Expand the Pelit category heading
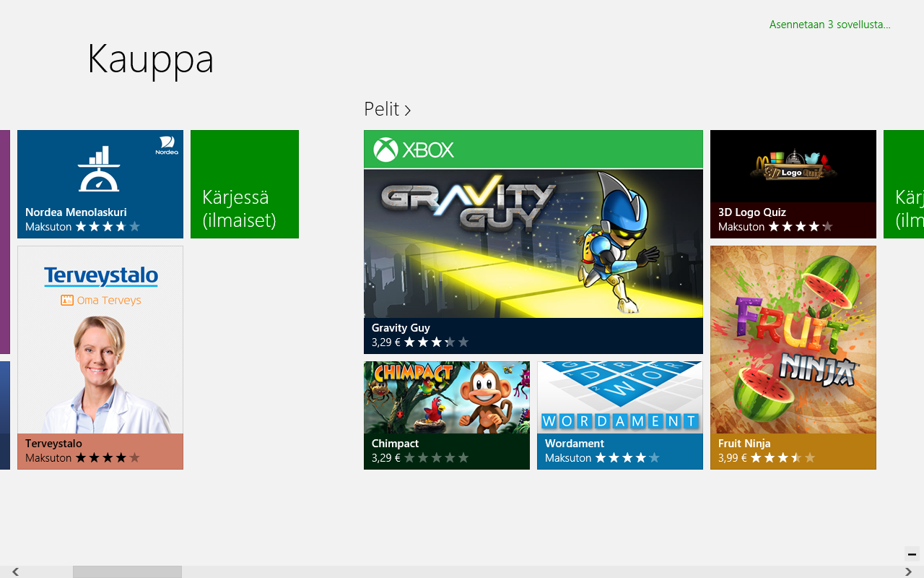Image resolution: width=924 pixels, height=578 pixels. click(388, 109)
